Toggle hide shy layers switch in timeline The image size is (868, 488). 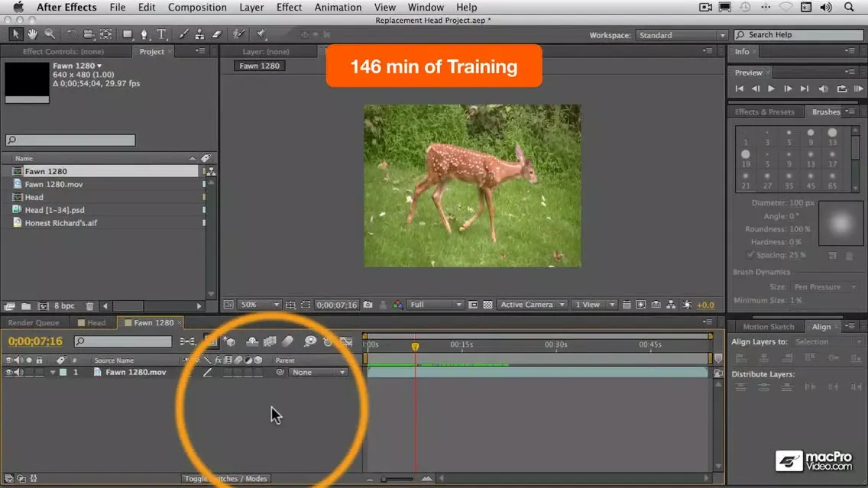point(252,341)
